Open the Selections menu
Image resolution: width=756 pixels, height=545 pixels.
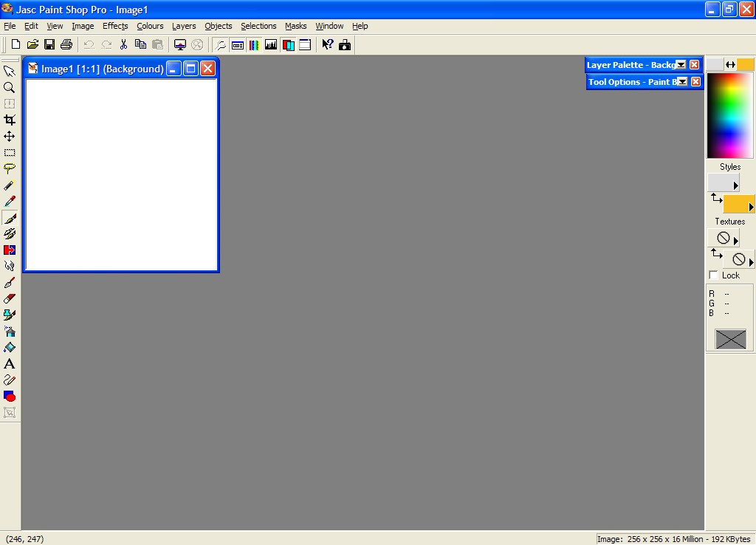258,26
